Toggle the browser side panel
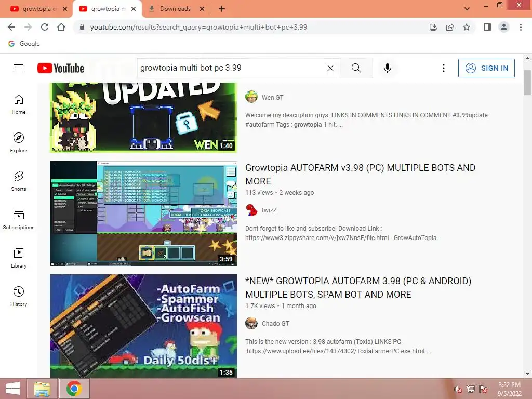This screenshot has height=399, width=532. pos(487,27)
